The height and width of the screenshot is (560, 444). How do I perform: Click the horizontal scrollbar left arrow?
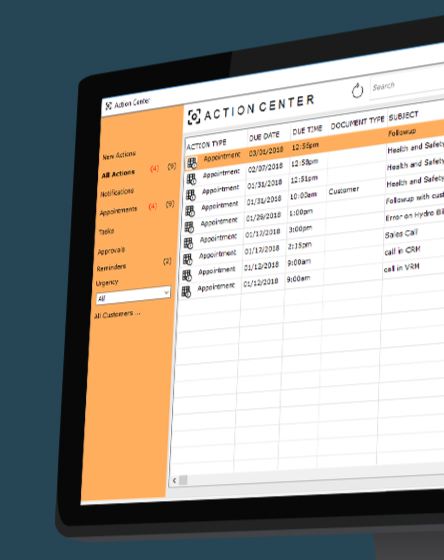(174, 480)
